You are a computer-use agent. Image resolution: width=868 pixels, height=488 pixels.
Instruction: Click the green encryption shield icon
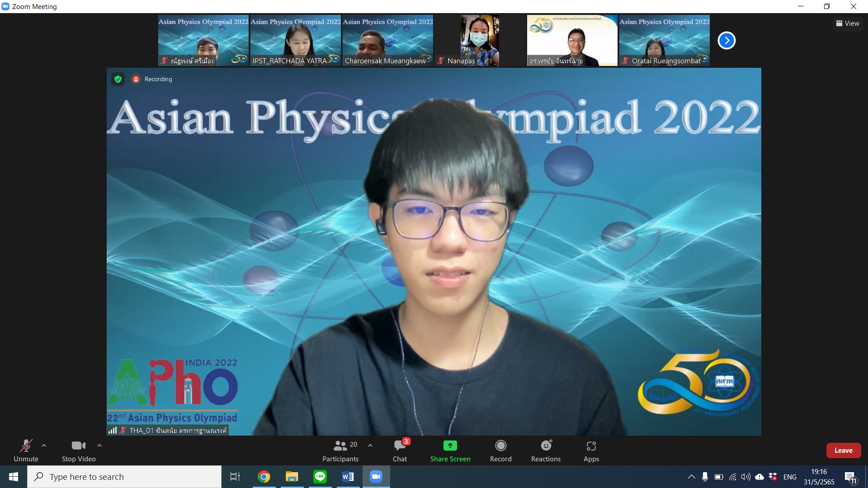[x=118, y=79]
